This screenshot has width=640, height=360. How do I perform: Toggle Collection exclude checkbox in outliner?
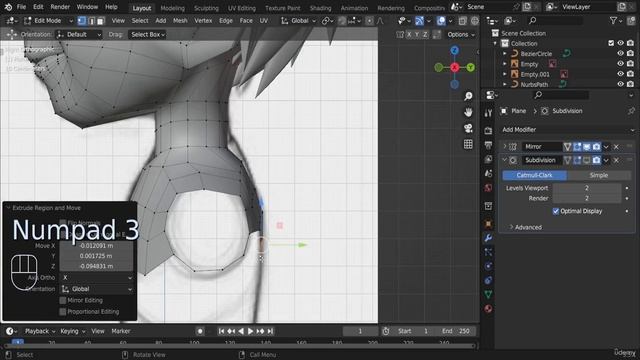[611, 43]
